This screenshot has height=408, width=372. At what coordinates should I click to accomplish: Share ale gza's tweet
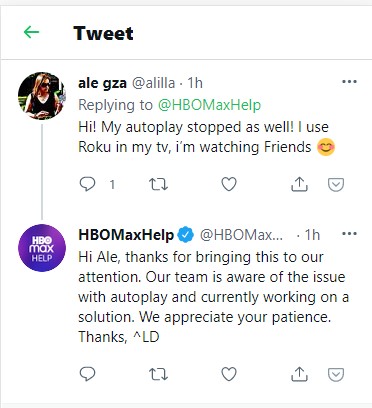299,184
